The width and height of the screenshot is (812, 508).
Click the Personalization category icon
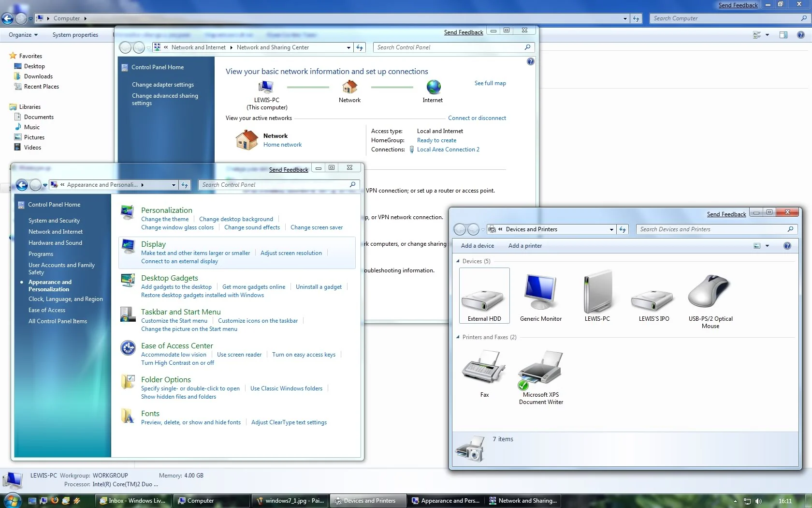128,212
